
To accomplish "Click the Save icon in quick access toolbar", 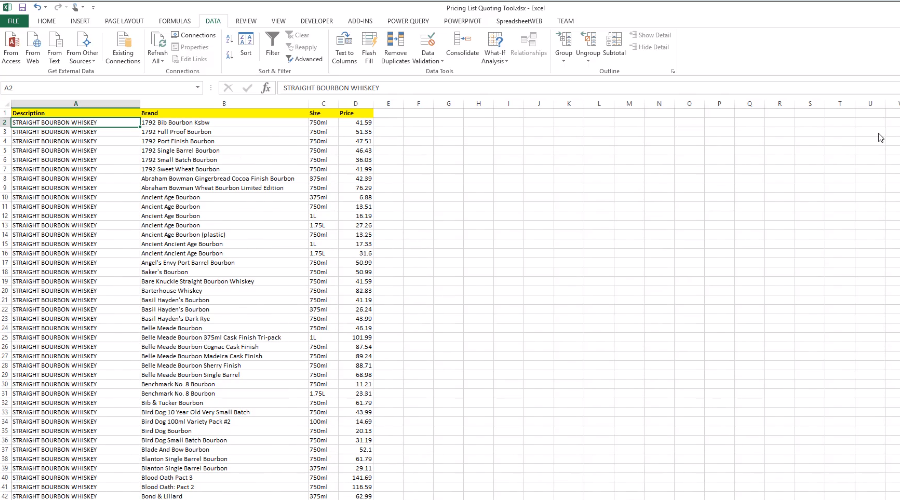I will coord(22,7).
